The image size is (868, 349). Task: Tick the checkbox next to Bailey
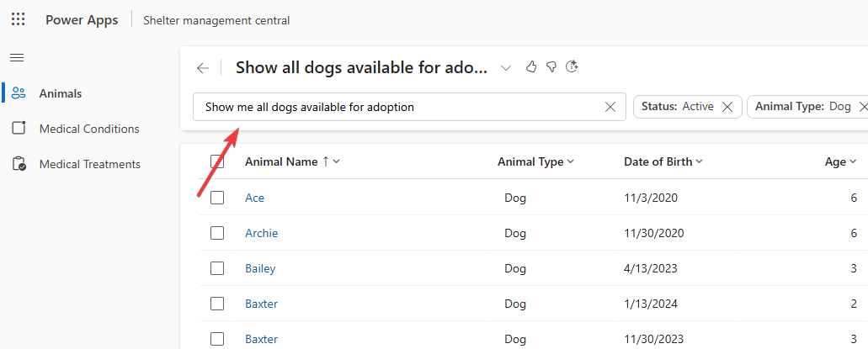[217, 268]
